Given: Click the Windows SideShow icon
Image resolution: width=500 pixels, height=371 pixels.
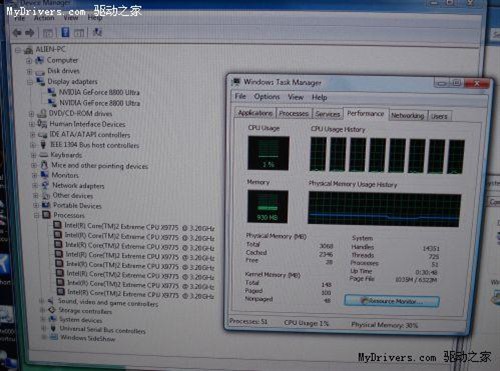Looking at the screenshot, I should 54,337.
